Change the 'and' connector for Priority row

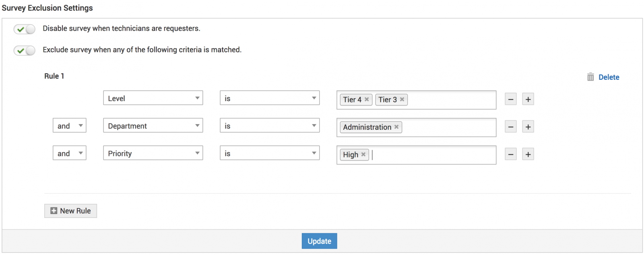70,153
